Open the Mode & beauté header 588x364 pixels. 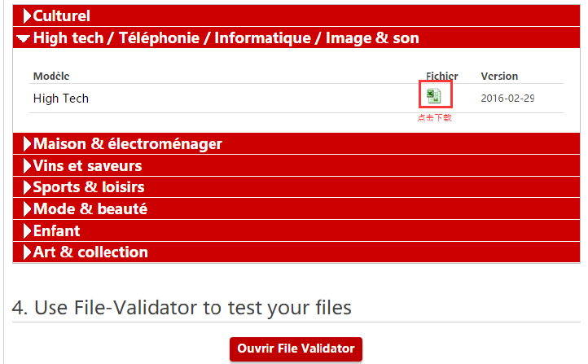click(x=296, y=208)
